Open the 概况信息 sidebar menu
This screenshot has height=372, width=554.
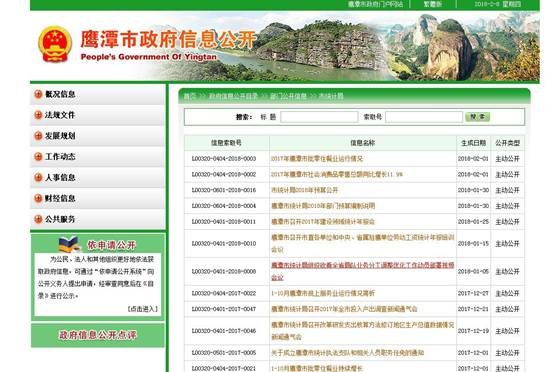coord(60,94)
